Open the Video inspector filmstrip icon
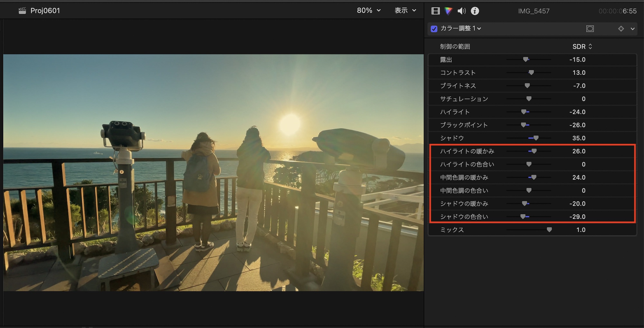This screenshot has height=328, width=644. tap(435, 11)
